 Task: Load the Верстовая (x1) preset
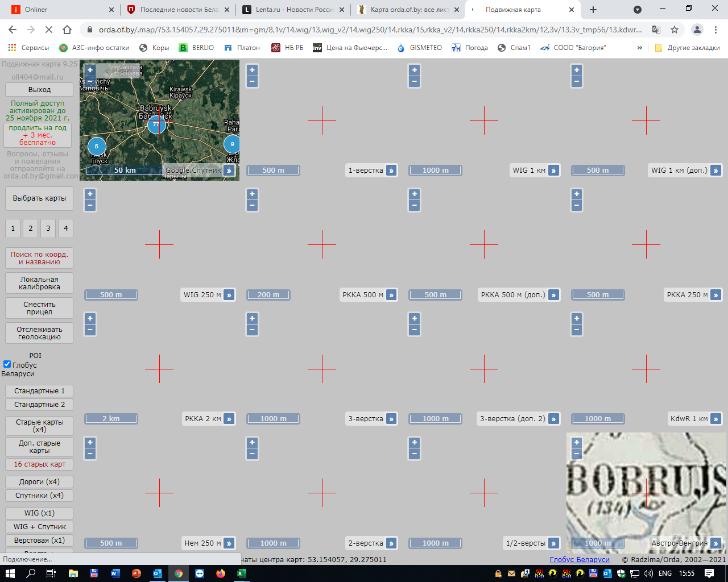pos(39,541)
